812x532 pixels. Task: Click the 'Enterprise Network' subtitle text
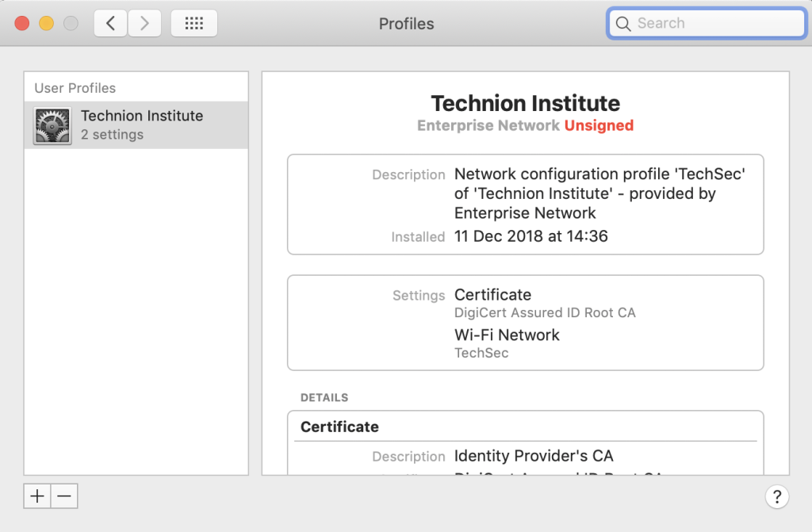[488, 125]
